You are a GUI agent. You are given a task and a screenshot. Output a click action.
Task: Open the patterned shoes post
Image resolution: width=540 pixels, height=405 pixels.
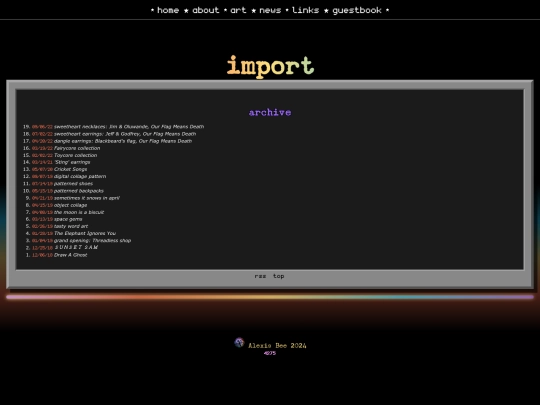pos(73,184)
